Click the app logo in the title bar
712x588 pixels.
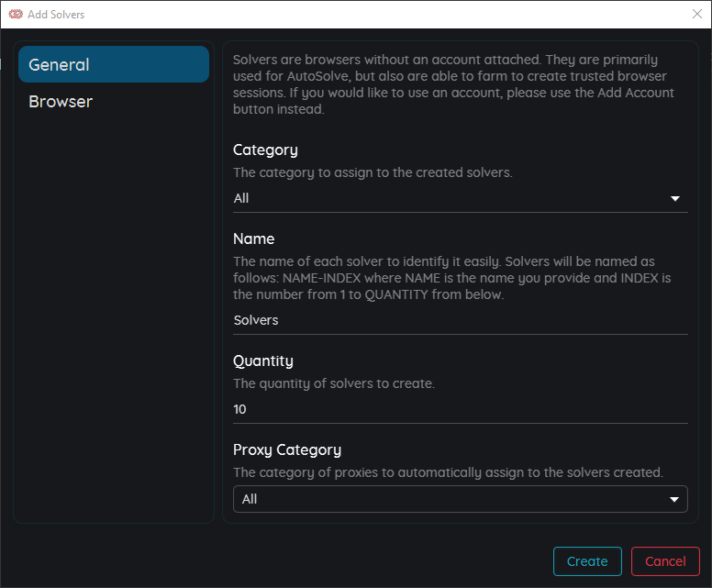(16, 15)
